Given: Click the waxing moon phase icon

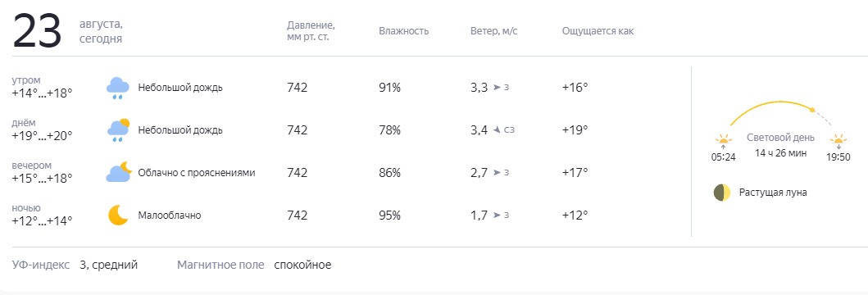Looking at the screenshot, I should pos(721,193).
